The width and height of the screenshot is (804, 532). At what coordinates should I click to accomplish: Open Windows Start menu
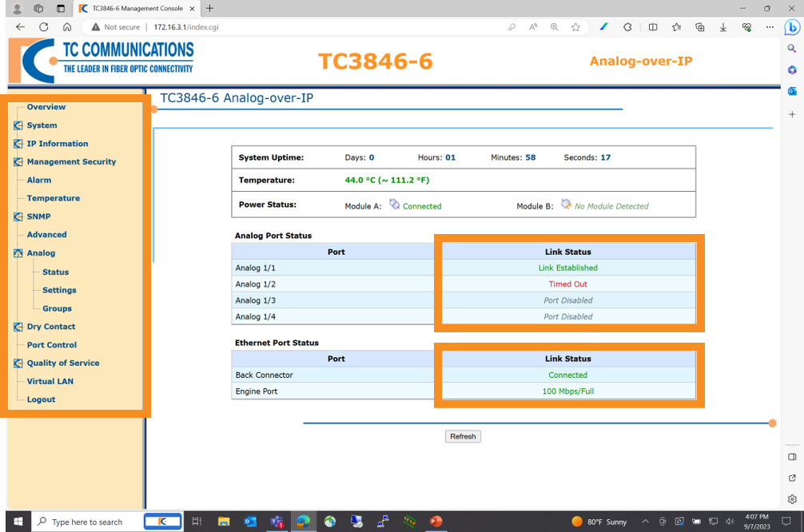point(18,522)
